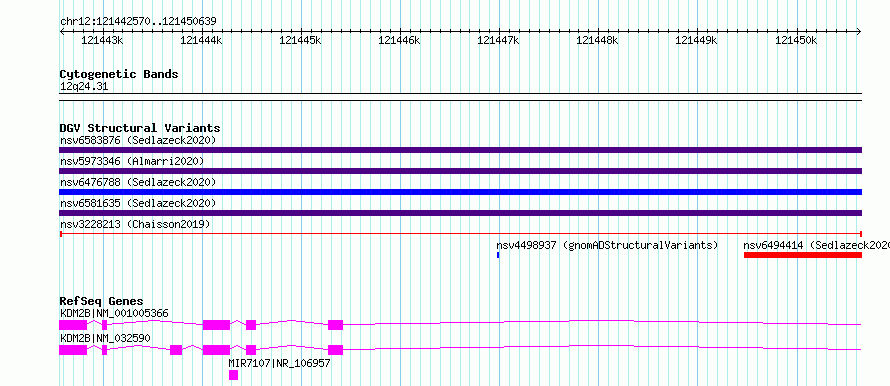Select last exon block of KDM2B NM_032590
The width and height of the screenshot is (890, 386).
point(335,350)
